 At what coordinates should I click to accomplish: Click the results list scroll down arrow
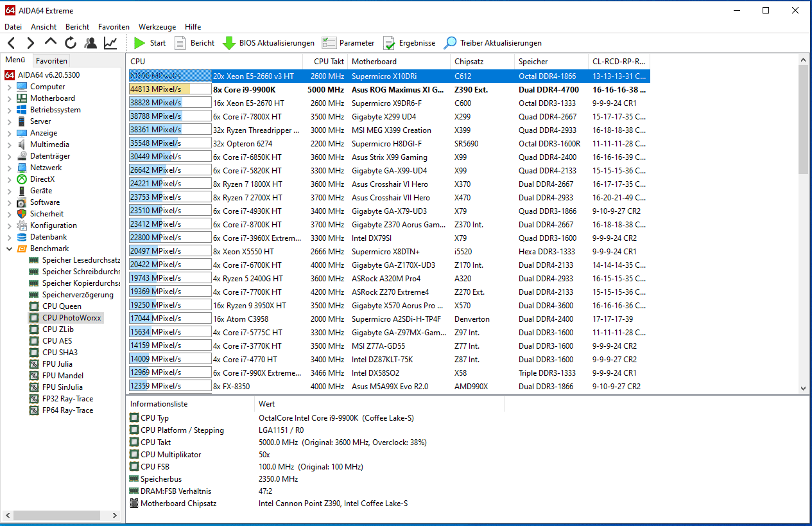pos(804,388)
